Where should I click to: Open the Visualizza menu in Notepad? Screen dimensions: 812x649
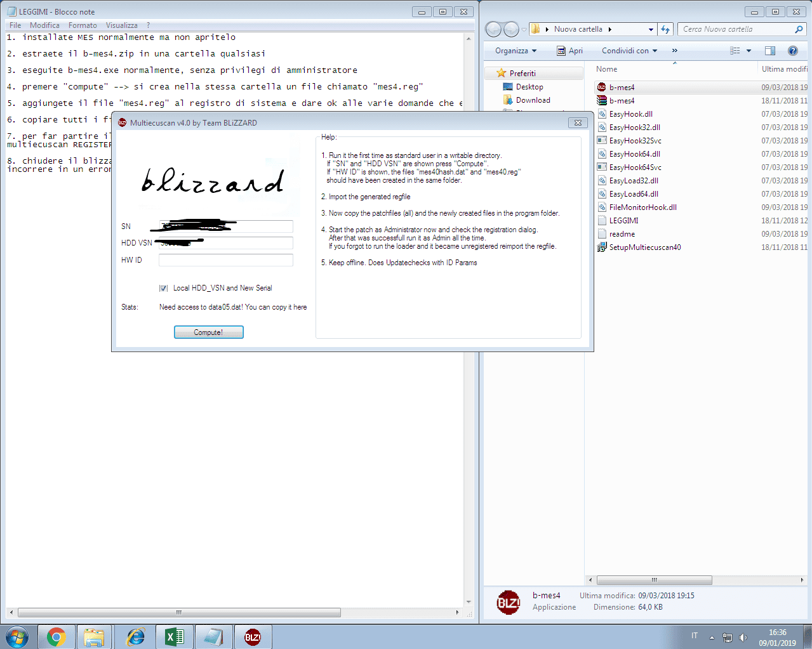[x=121, y=25]
